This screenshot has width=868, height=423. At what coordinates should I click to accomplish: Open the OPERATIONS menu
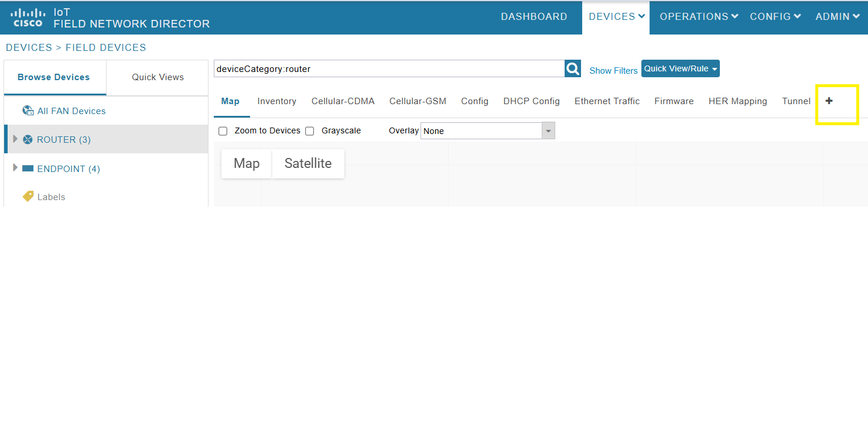(699, 17)
